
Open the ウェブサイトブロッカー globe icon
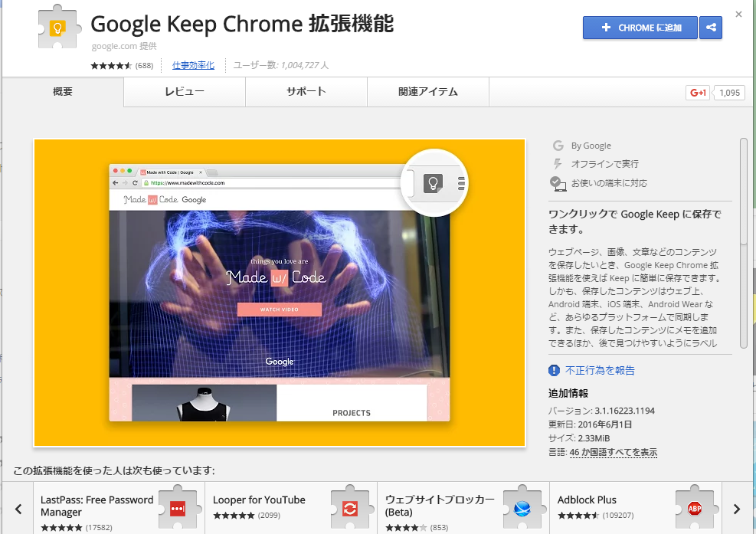pos(522,508)
